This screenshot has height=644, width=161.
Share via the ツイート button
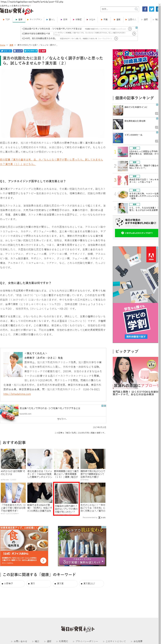click(6, 51)
